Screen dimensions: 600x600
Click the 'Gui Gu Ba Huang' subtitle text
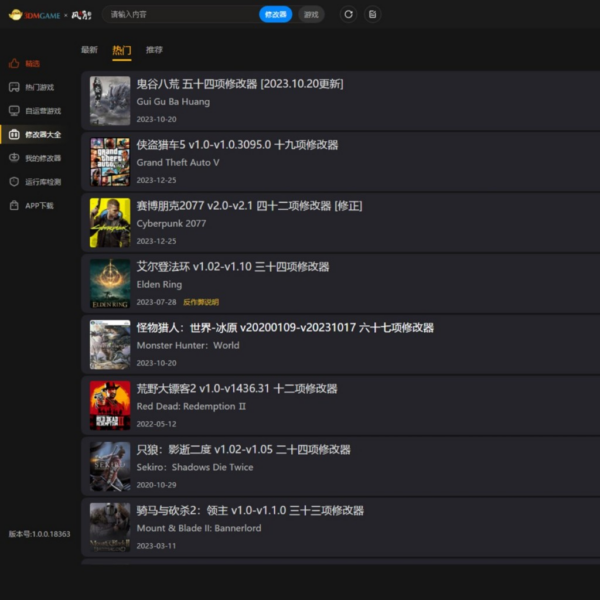pos(173,102)
